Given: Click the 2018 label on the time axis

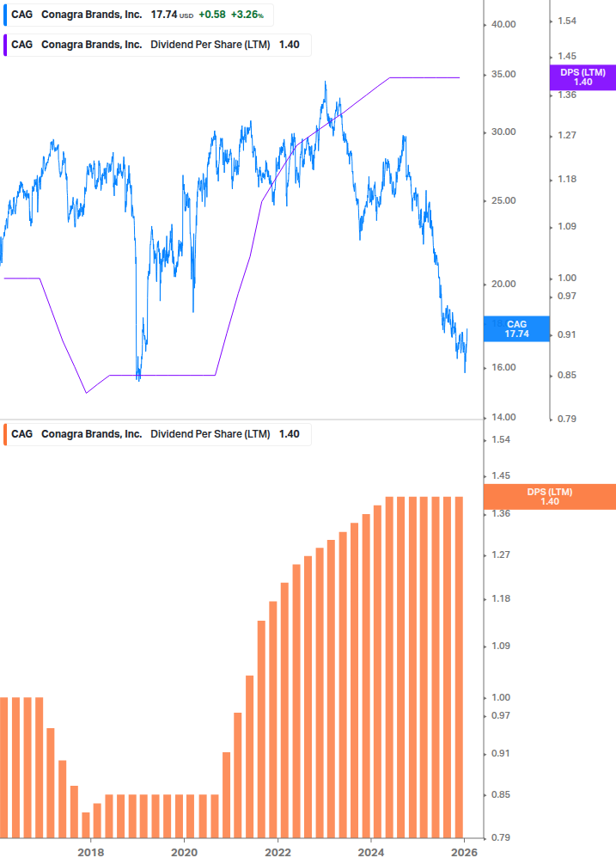Looking at the screenshot, I should click(91, 853).
